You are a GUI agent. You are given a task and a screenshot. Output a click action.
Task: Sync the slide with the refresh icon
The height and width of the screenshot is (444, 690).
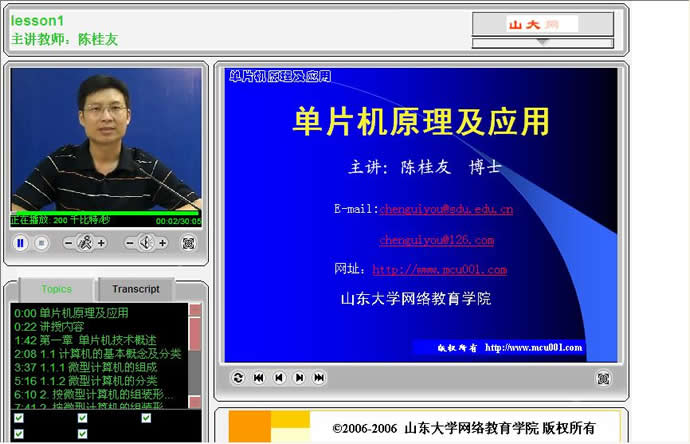238,378
